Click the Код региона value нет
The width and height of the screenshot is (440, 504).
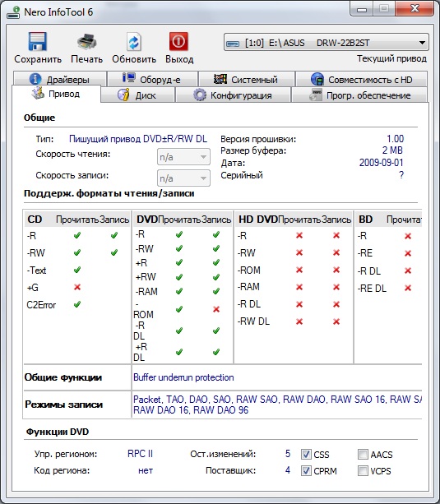click(x=146, y=470)
